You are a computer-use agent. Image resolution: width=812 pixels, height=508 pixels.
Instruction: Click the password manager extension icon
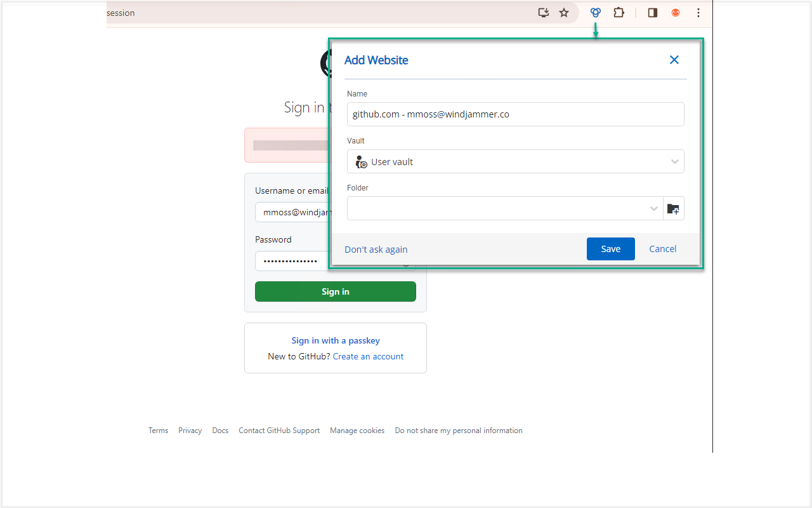pos(595,13)
